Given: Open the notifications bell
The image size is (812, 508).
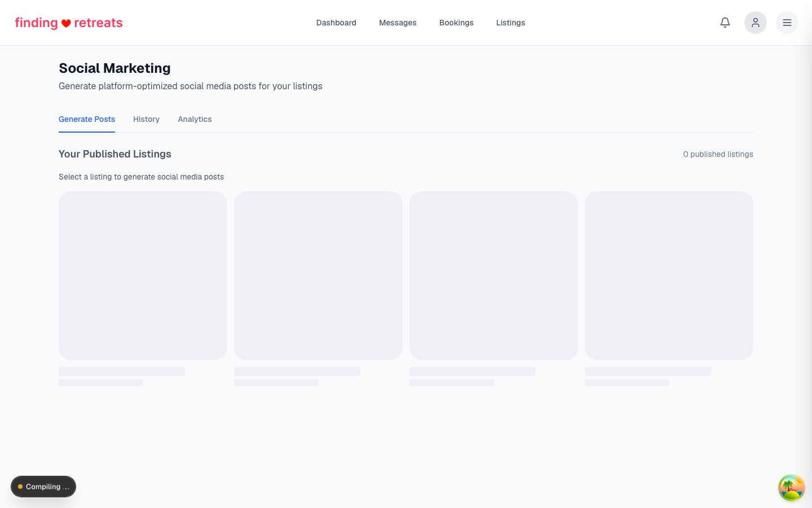Looking at the screenshot, I should pos(725,23).
